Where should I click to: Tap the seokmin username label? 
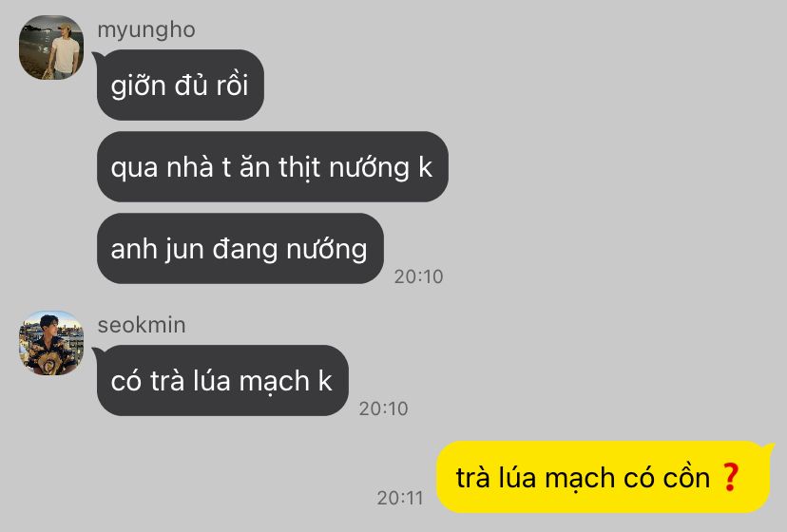coord(142,325)
